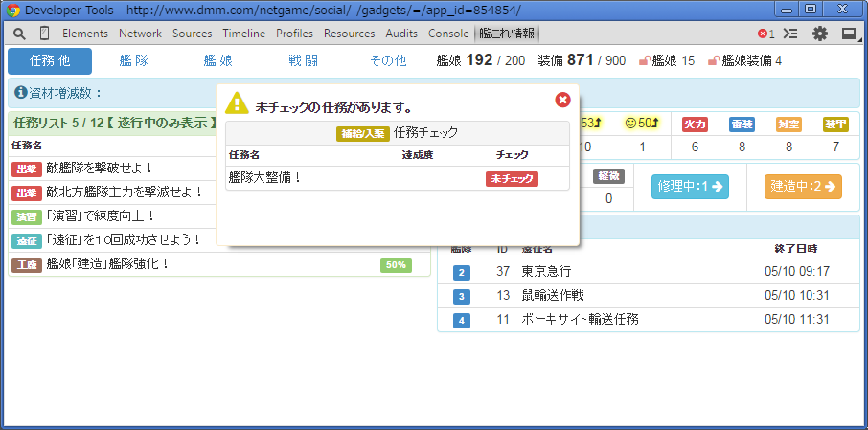This screenshot has height=430, width=868.
Task: Switch to the 戦闘 tab
Action: 304,61
